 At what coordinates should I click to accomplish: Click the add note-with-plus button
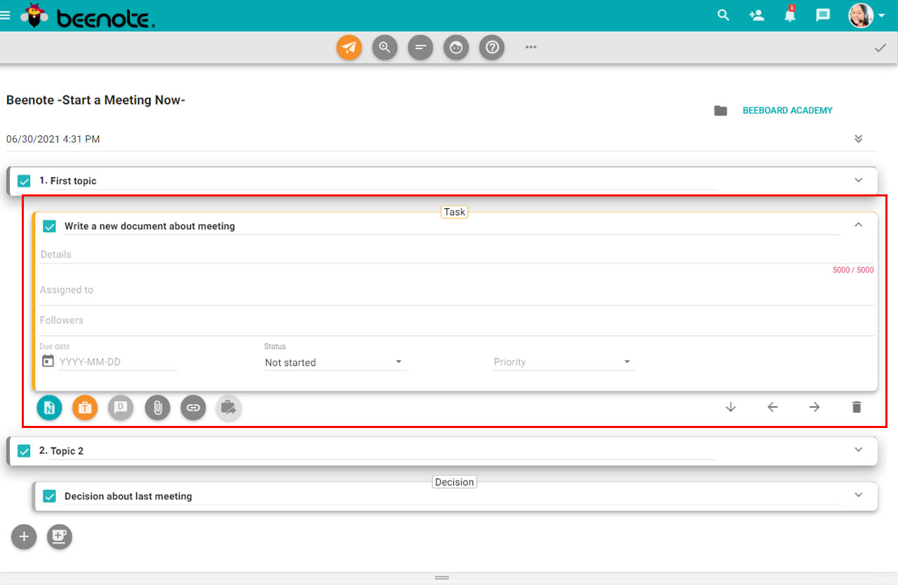60,537
